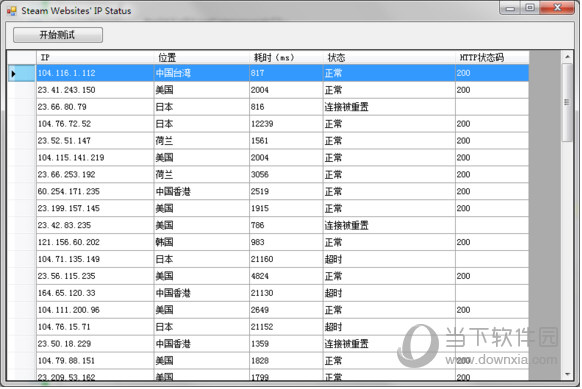This screenshot has width=582, height=389.
Task: Click the HTTP状态码 column header
Action: [x=492, y=58]
